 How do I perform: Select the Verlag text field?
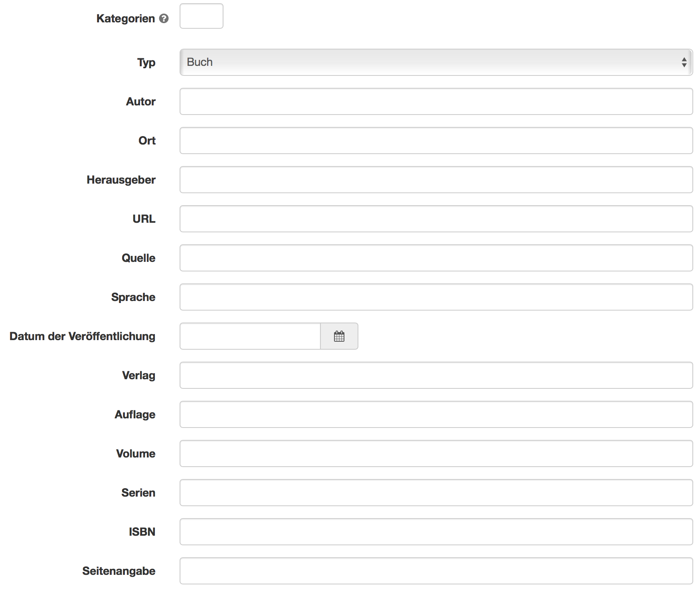click(436, 375)
